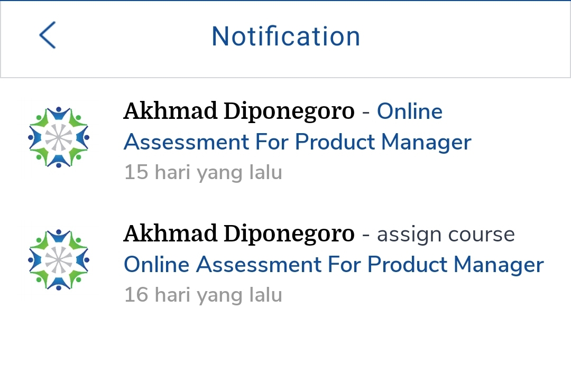Click the "16 hari yang lalu" timestamp
This screenshot has height=392, width=571.
[x=202, y=295]
